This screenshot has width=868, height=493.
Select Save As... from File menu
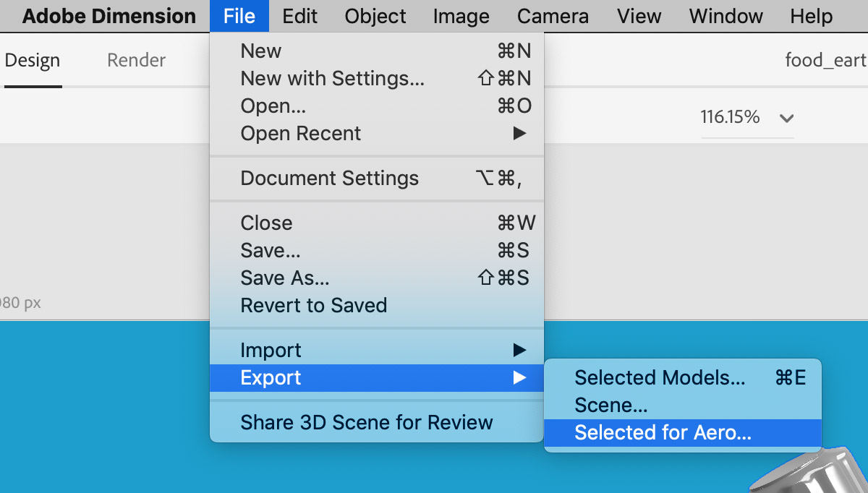click(x=285, y=278)
